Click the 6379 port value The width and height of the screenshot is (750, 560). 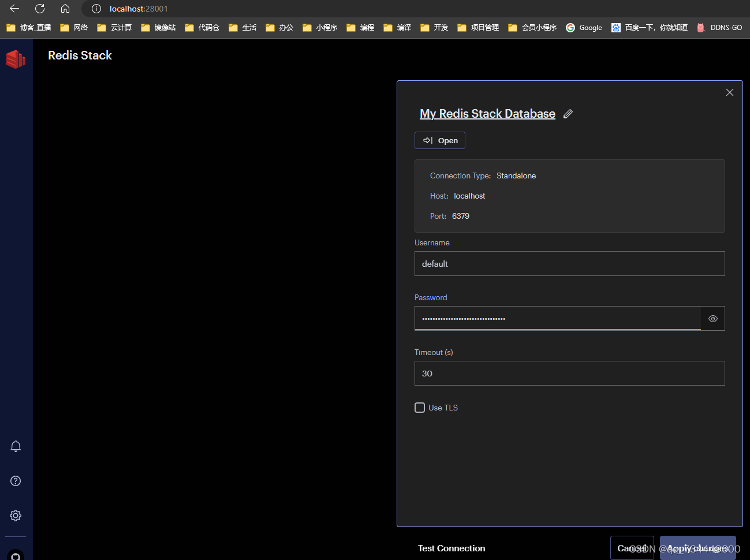click(x=461, y=216)
